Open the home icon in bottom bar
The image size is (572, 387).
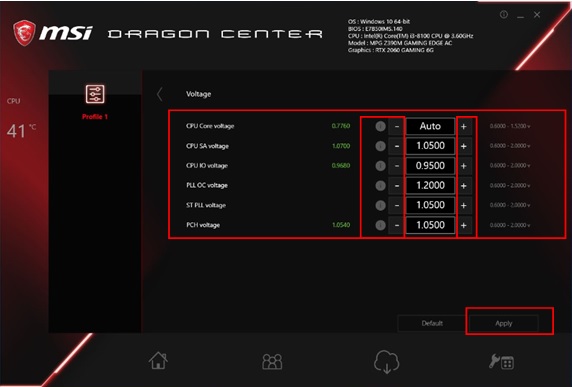(x=158, y=360)
